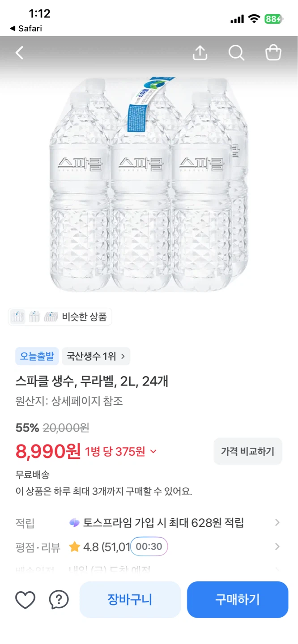Return to Safari via status bar link
The image size is (298, 644).
click(x=26, y=28)
